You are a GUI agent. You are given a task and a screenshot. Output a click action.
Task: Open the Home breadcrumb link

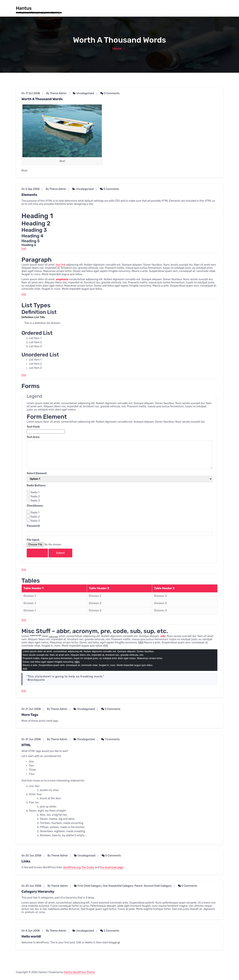[x=117, y=49]
